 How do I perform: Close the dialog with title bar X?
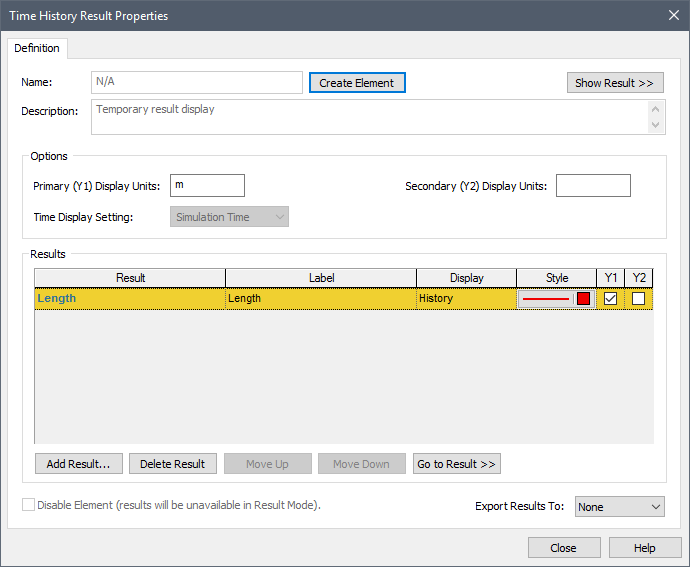[x=674, y=15]
